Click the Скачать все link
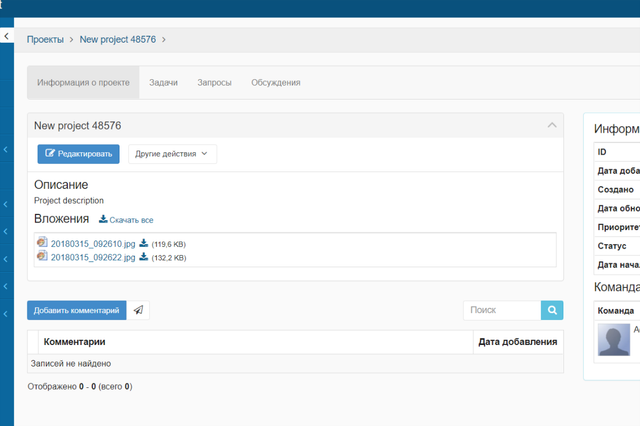This screenshot has width=640, height=426. (x=126, y=220)
